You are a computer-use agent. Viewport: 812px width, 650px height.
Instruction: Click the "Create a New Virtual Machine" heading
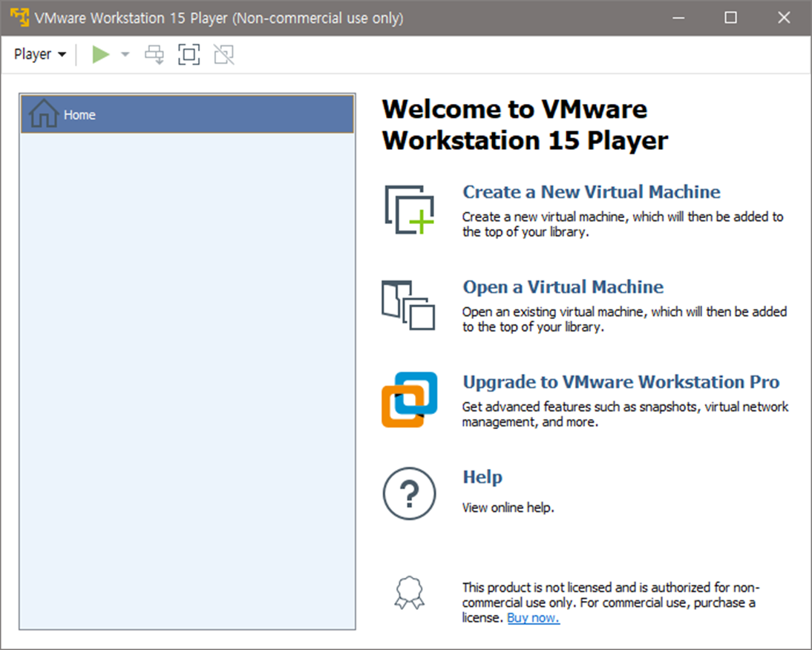coord(591,192)
